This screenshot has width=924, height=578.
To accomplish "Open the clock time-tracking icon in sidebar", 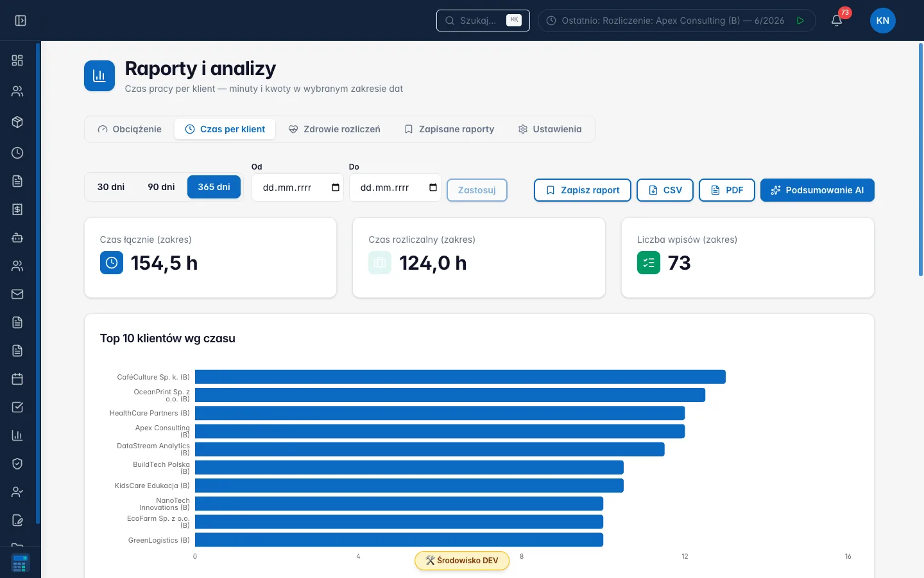I will [x=17, y=153].
